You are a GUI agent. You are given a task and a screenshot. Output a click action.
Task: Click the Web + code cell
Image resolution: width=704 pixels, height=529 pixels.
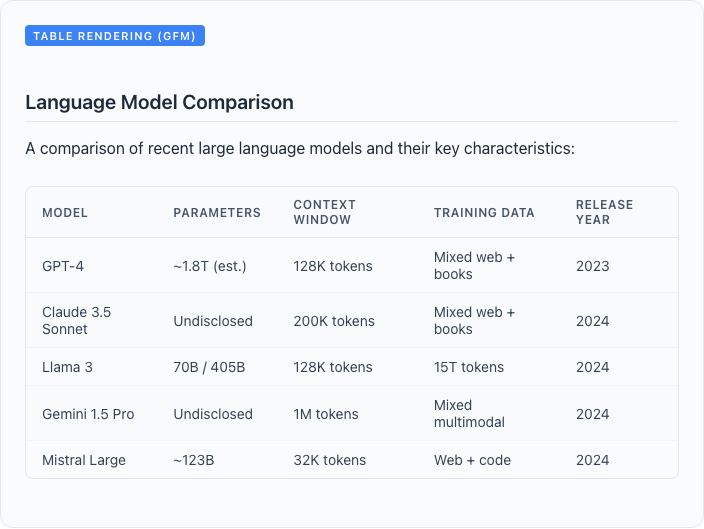pyautogui.click(x=472, y=460)
